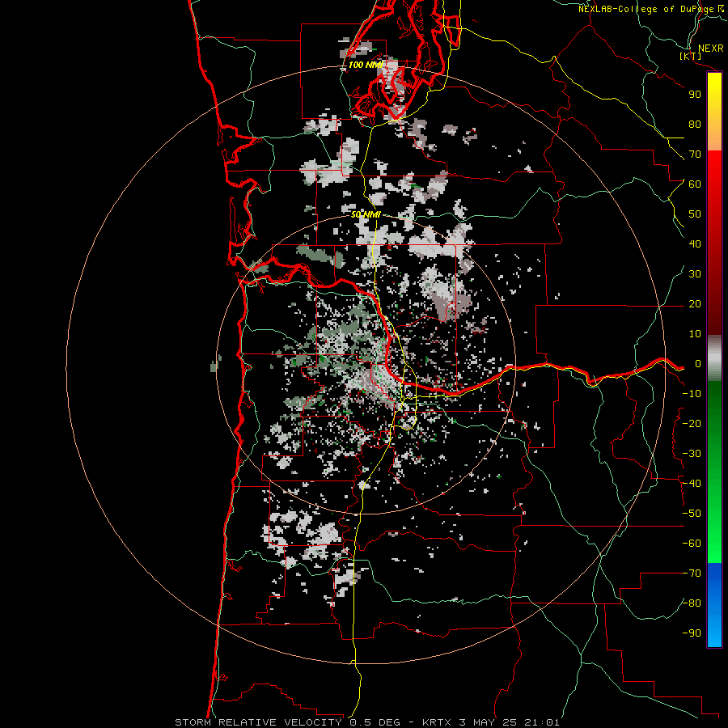This screenshot has width=728, height=728.
Task: Click the positive 70 scale value
Action: click(x=695, y=154)
